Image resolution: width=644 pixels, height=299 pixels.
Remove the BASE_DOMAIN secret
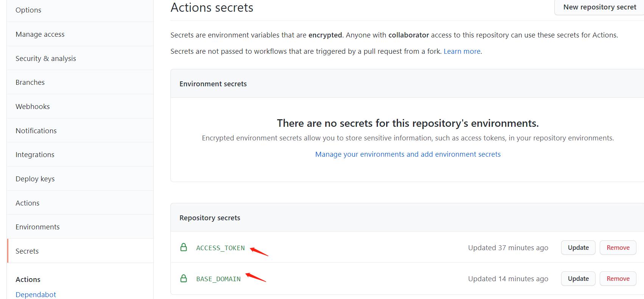[618, 279]
